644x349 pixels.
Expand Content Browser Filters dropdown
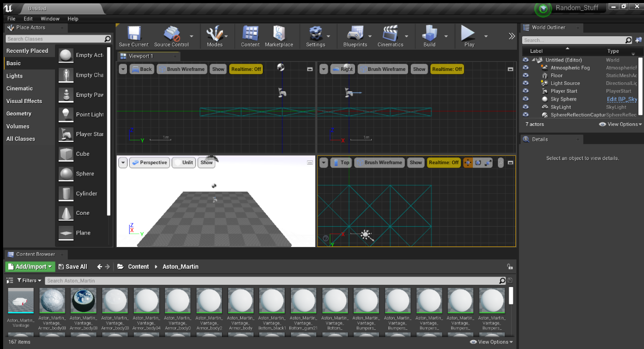(29, 281)
